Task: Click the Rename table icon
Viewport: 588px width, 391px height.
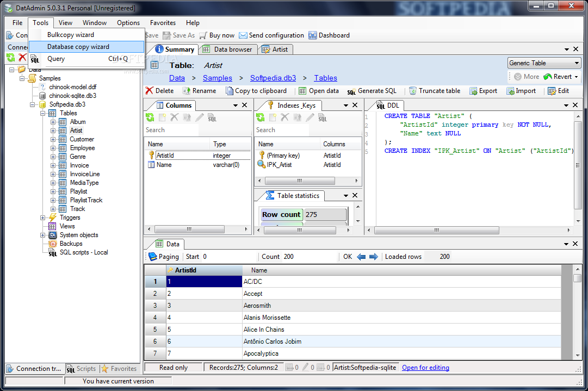Action: (187, 91)
